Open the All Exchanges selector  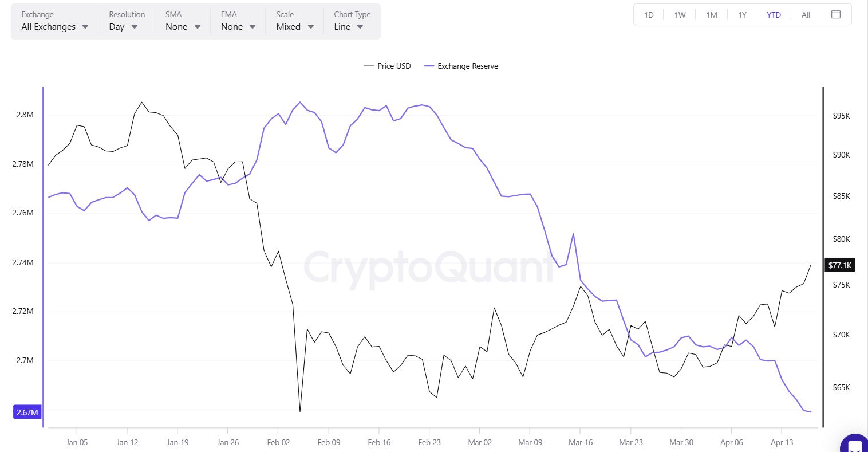49,26
